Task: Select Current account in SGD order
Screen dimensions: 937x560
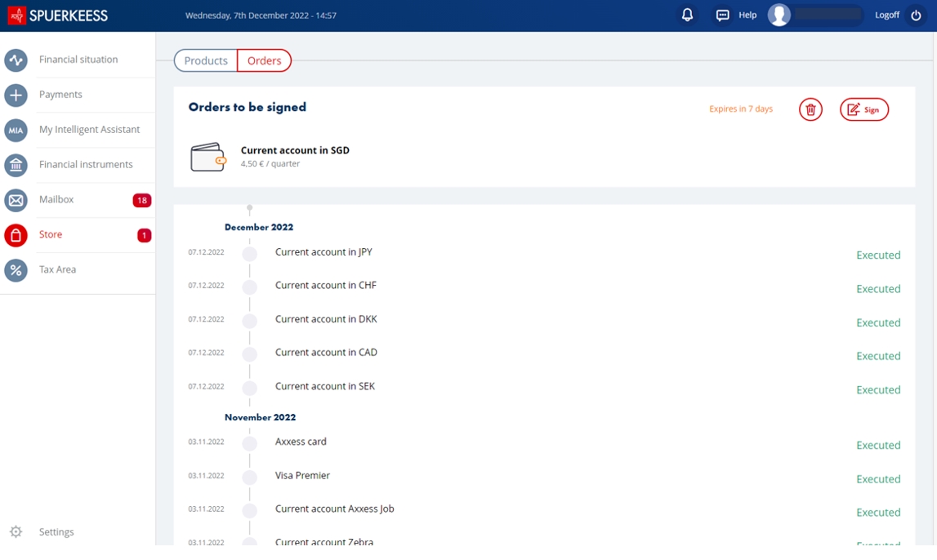Action: 294,151
